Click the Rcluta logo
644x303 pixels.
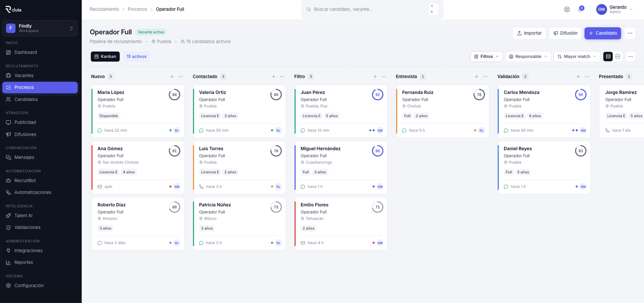click(13, 9)
